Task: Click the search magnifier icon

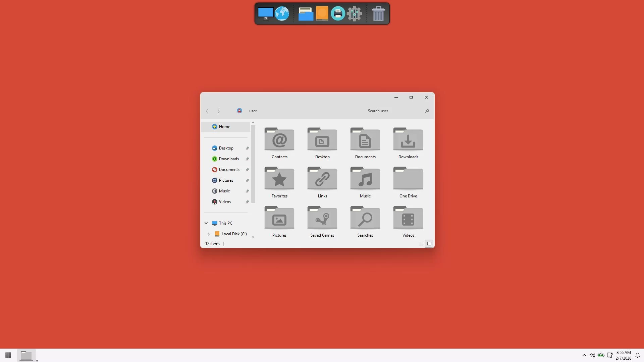Action: coord(427,111)
